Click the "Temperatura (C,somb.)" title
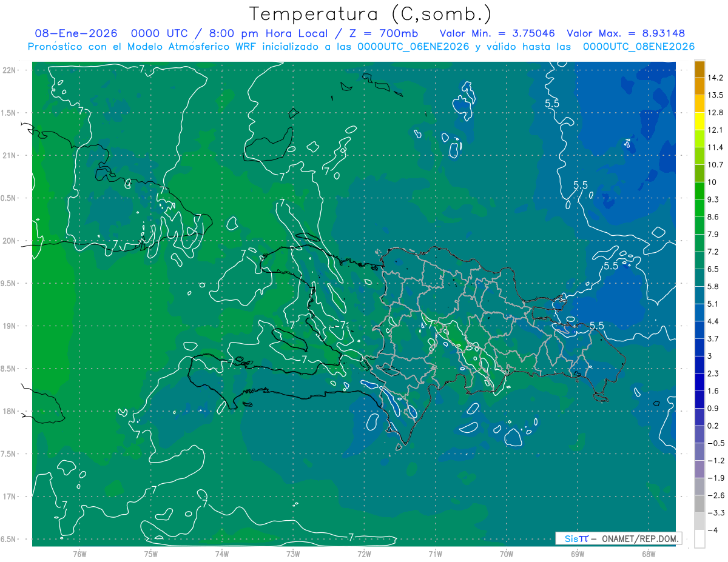Screen dimensions: 728x562 (371, 13)
